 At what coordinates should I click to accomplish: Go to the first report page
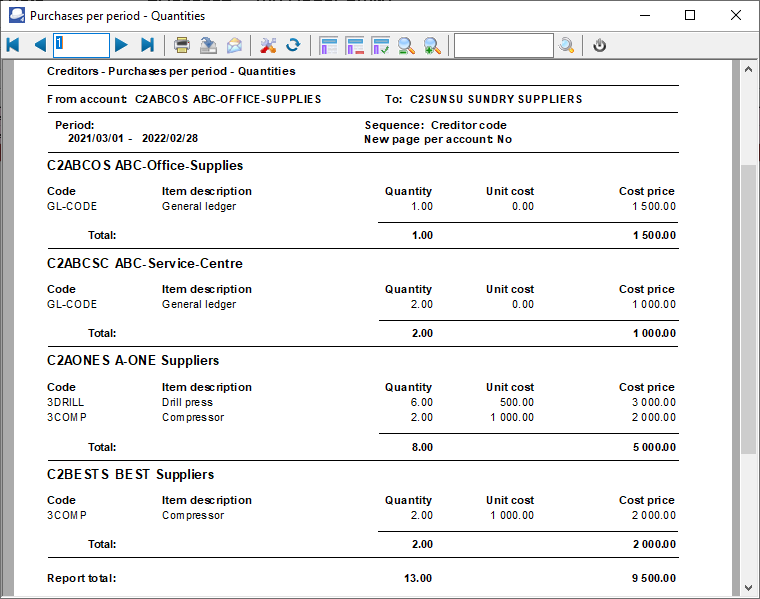tap(13, 45)
